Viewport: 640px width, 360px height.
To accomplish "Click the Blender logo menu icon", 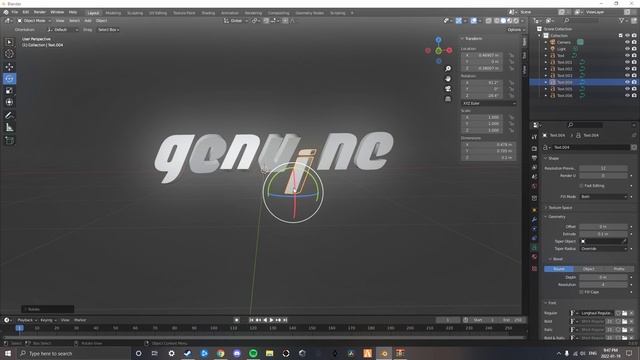I will click(x=6, y=13).
